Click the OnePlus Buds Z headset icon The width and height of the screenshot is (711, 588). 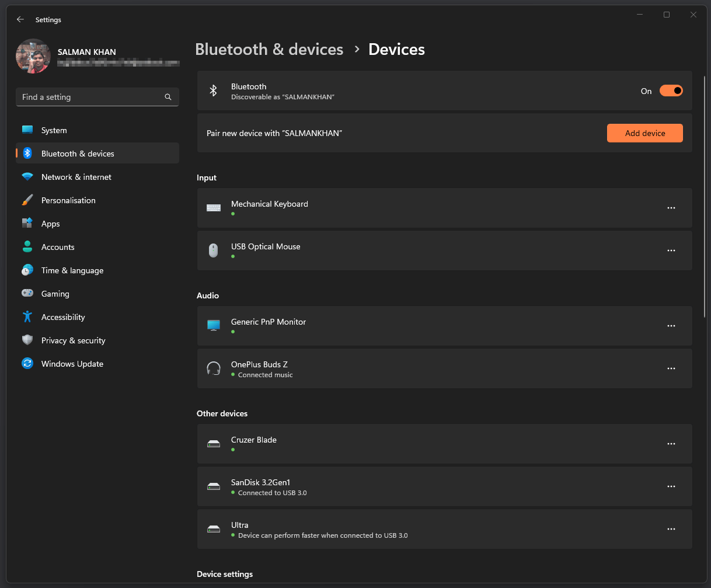tap(214, 368)
